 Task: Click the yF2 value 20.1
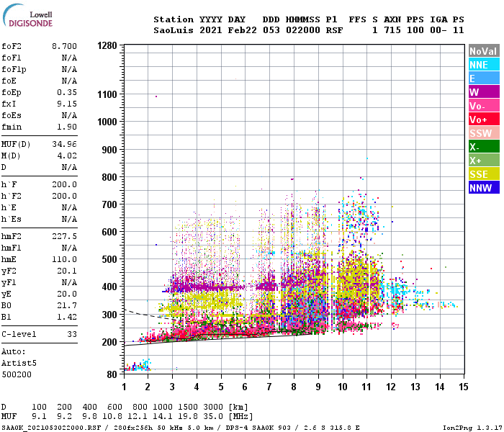pyautogui.click(x=67, y=271)
